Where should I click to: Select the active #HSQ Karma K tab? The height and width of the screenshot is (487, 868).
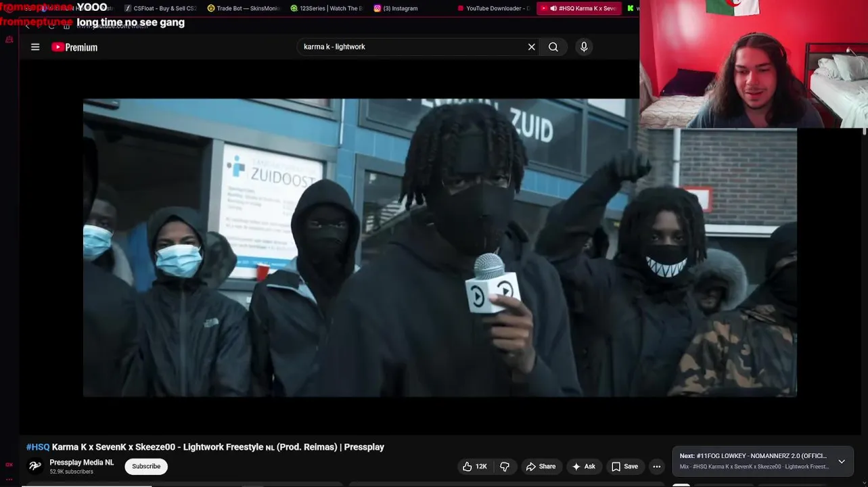click(579, 8)
